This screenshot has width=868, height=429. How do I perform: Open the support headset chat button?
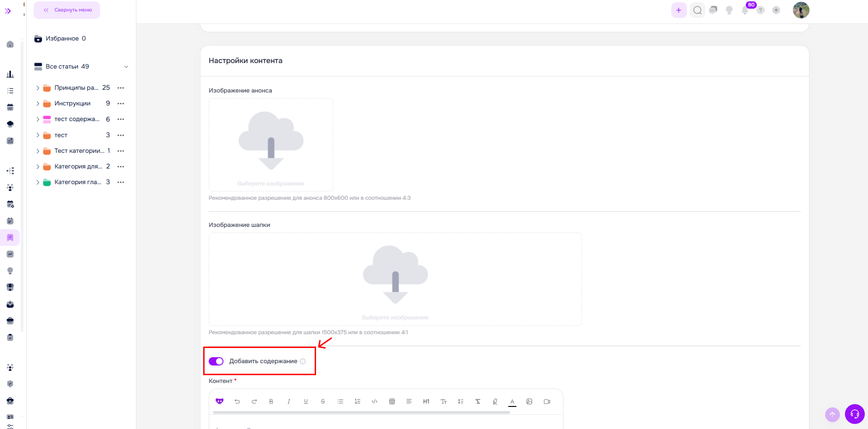tap(854, 414)
